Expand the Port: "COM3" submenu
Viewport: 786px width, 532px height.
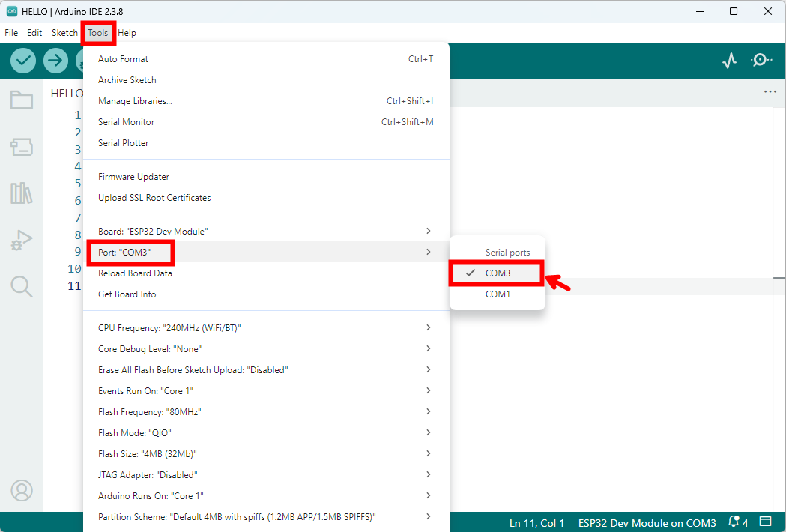click(266, 253)
